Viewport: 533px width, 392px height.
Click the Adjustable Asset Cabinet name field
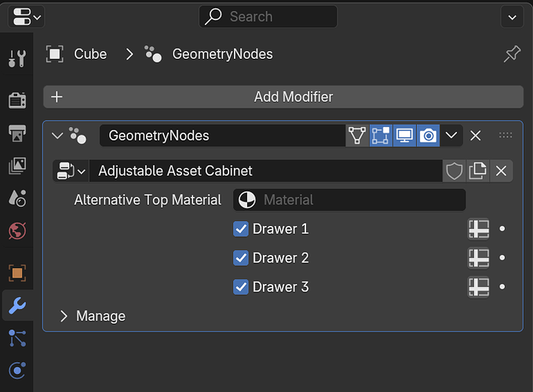point(266,171)
